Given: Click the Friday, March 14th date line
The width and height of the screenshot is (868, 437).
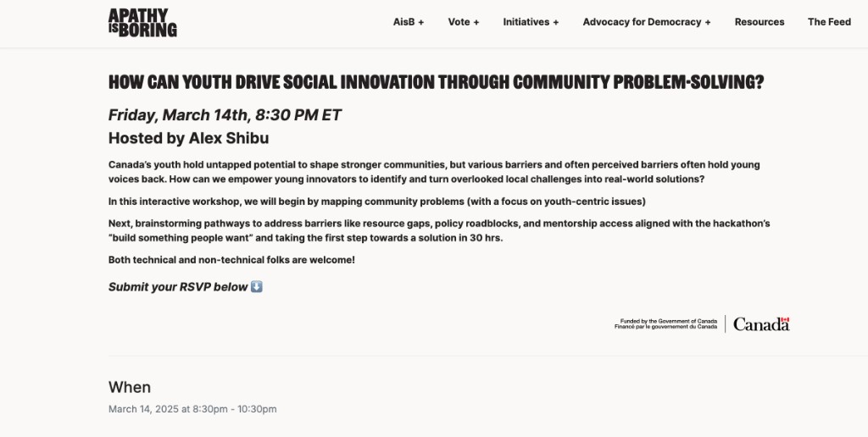Looking at the screenshot, I should pos(225,115).
